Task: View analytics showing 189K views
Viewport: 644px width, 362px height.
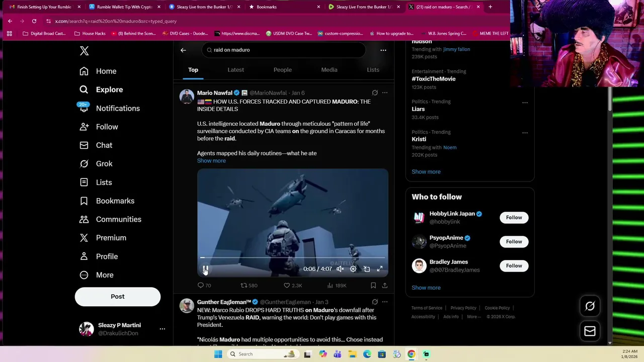Action: (337, 285)
